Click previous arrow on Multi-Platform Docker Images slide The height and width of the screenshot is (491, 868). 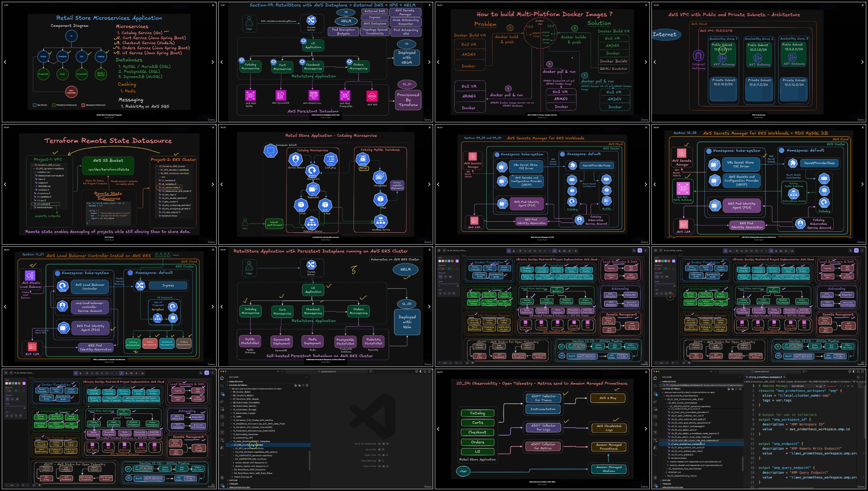(x=438, y=62)
